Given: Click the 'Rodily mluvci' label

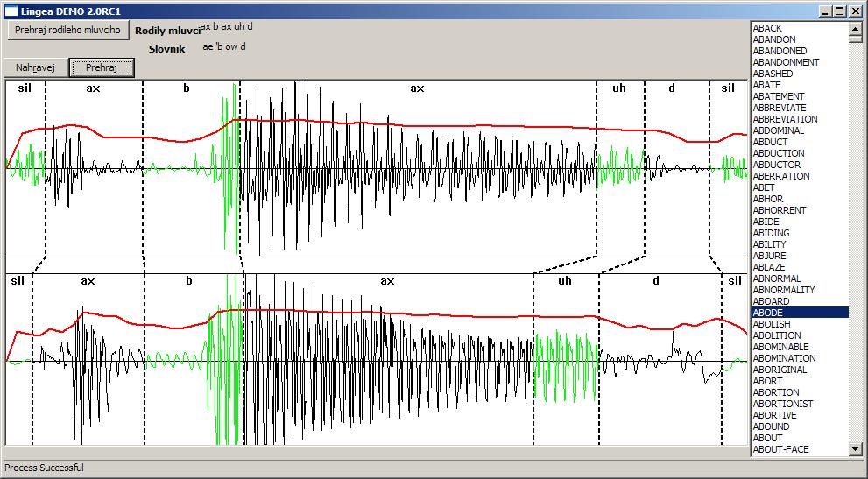Looking at the screenshot, I should 168,31.
